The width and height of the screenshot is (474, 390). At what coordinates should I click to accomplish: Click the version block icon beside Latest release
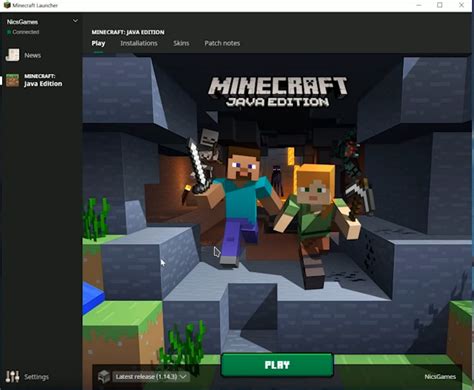104,377
